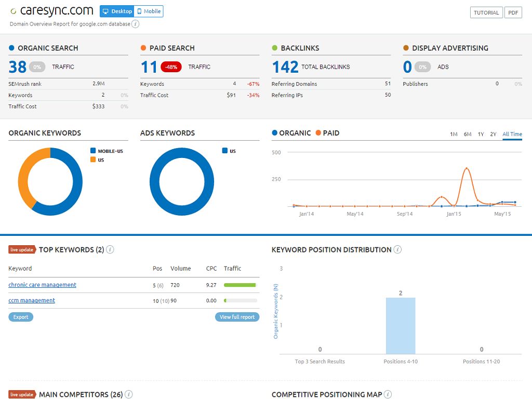Viewport: 532px width, 399px height.
Task: Click the Export button
Action: (x=21, y=317)
